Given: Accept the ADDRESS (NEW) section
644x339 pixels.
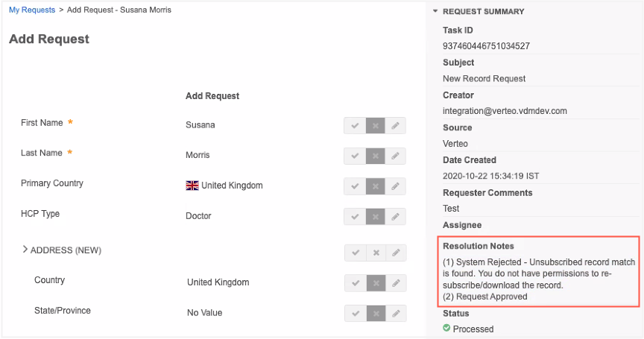Looking at the screenshot, I should click(x=355, y=253).
